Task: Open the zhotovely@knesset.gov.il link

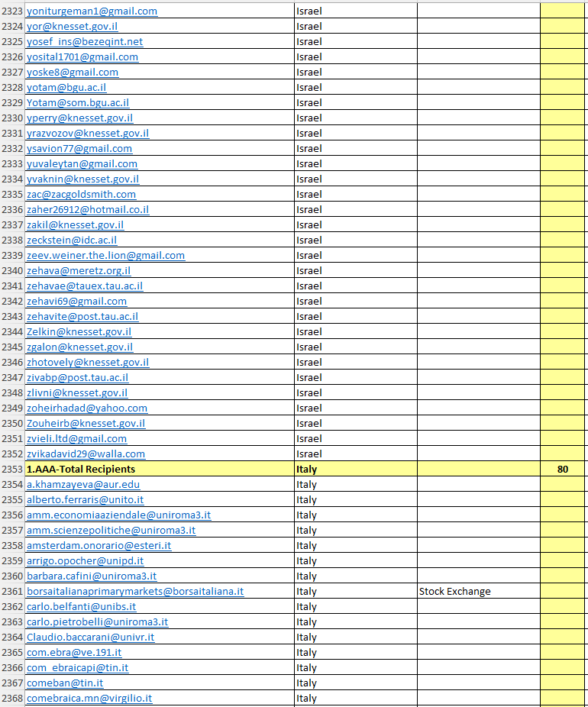Action: pyautogui.click(x=88, y=363)
